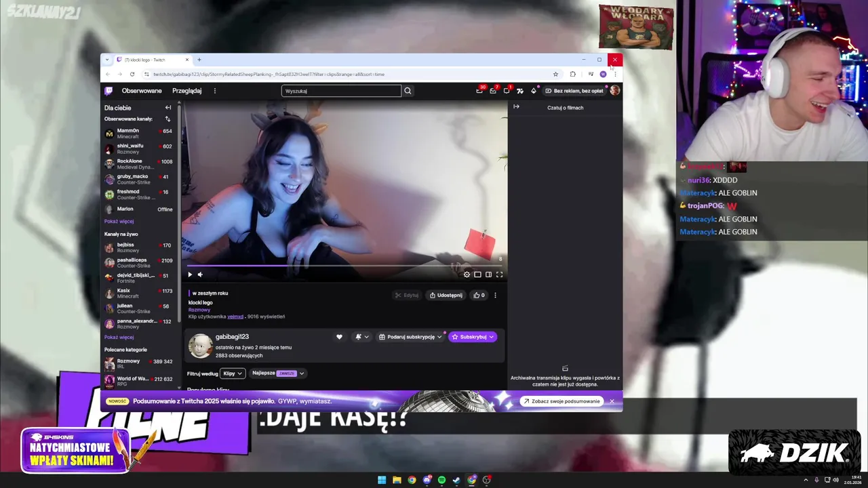Screen dimensions: 868x488
Task: Open RockAlone channel in sidebar
Action: coord(138,164)
